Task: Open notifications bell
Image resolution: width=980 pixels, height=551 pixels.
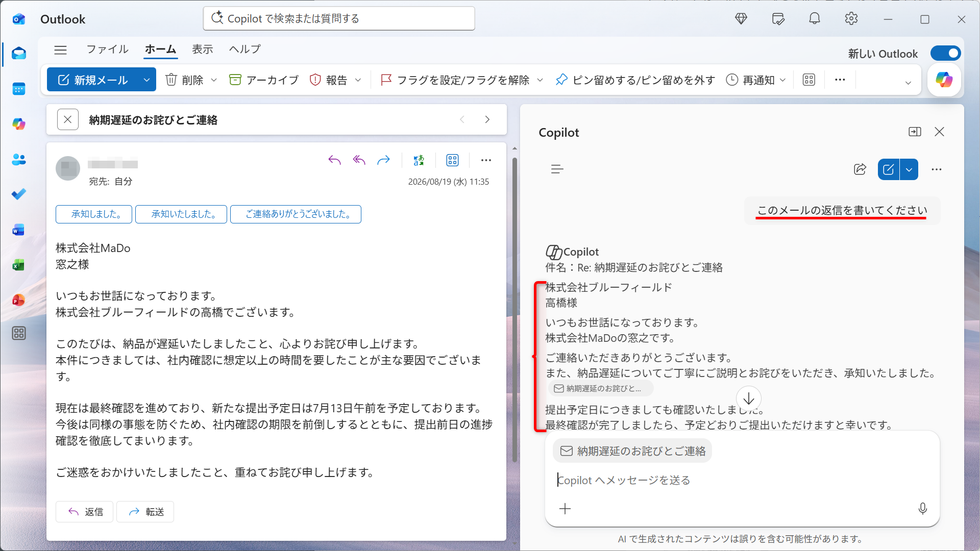Action: click(815, 19)
